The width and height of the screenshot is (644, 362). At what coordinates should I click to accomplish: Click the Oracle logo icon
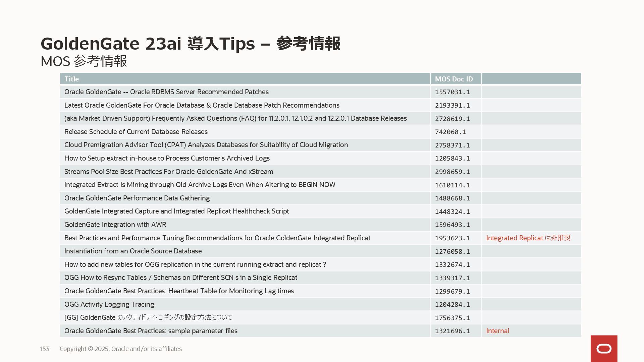pyautogui.click(x=604, y=349)
